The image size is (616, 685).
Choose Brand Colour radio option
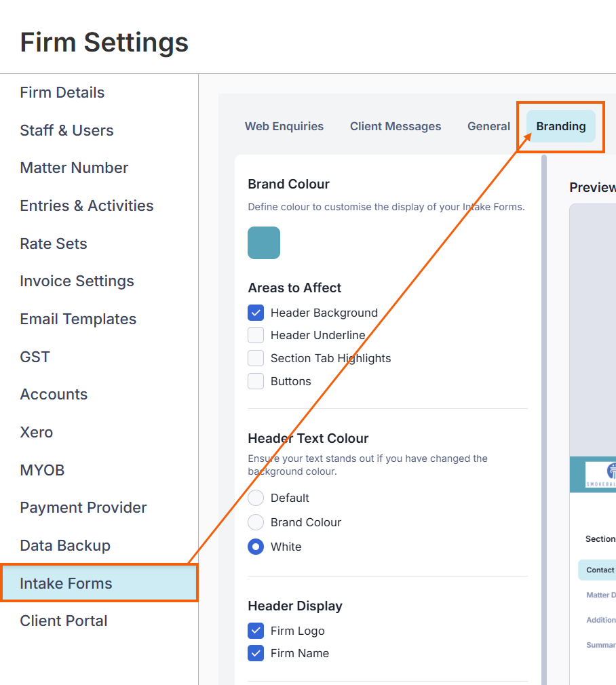[x=256, y=522]
